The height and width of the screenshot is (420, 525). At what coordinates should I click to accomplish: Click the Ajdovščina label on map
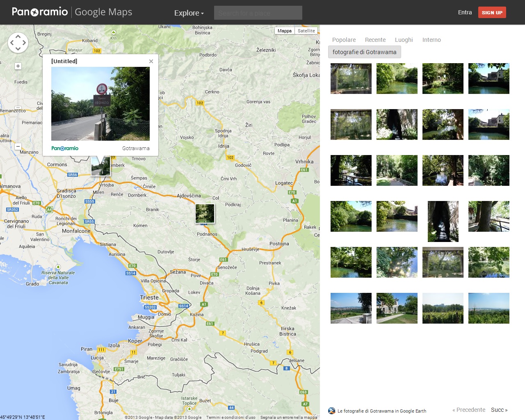[x=189, y=196]
